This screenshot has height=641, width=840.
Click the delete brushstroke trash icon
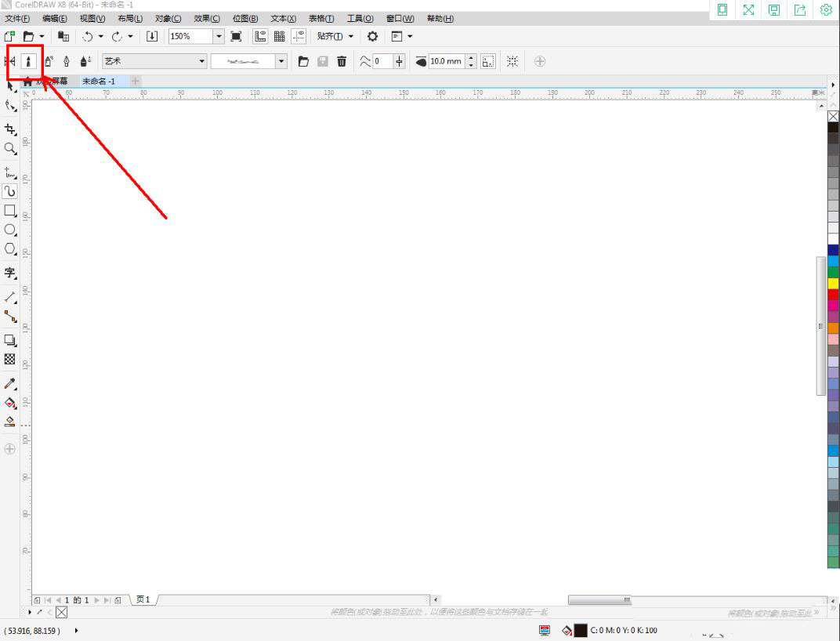coord(342,61)
